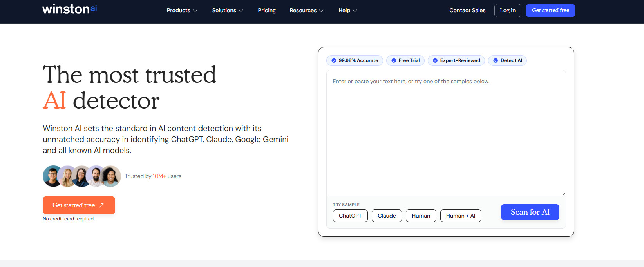This screenshot has width=644, height=267.
Task: Click the last user avatar in the row
Action: pyautogui.click(x=111, y=176)
